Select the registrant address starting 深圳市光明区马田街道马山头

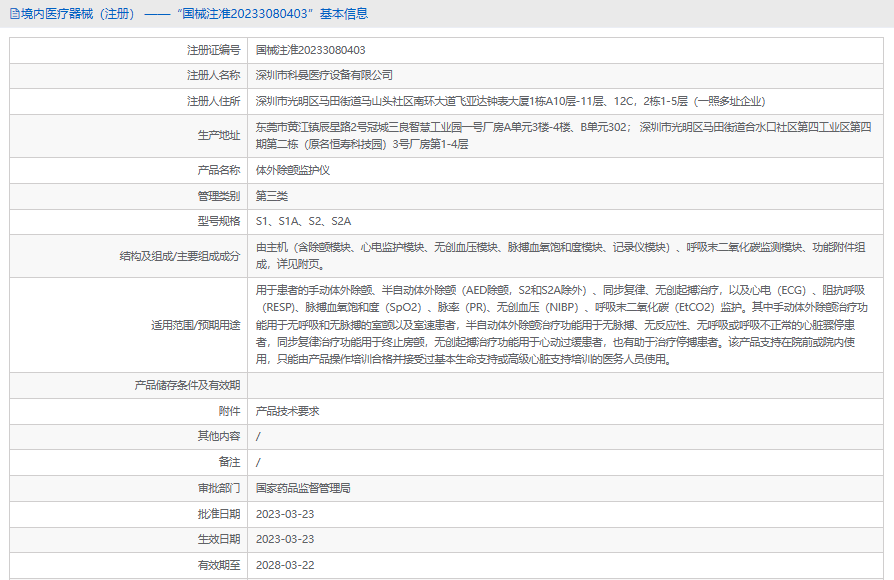click(510, 102)
